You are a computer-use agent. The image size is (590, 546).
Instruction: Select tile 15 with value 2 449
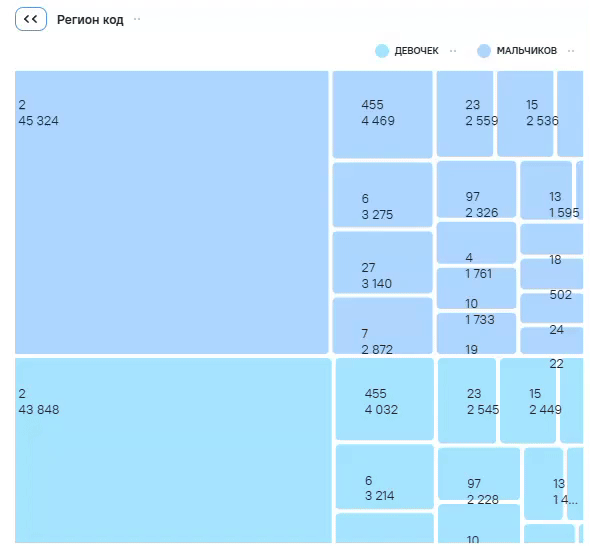(528, 400)
